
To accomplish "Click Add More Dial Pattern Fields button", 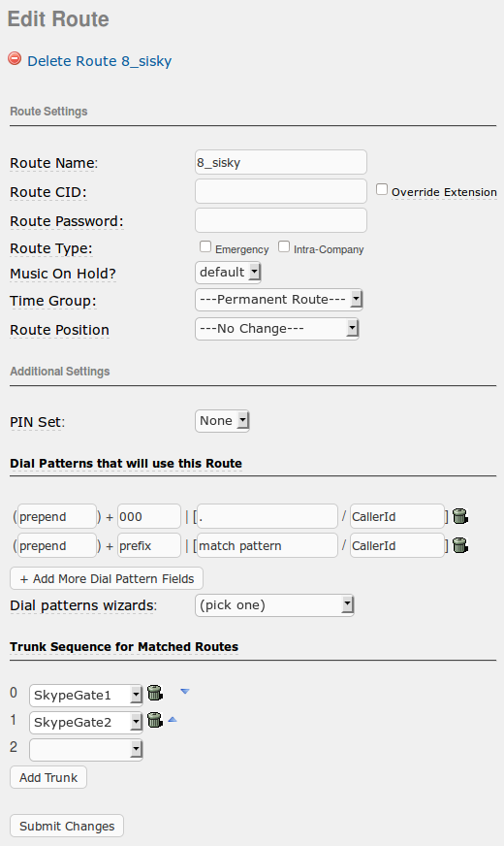I will [107, 578].
